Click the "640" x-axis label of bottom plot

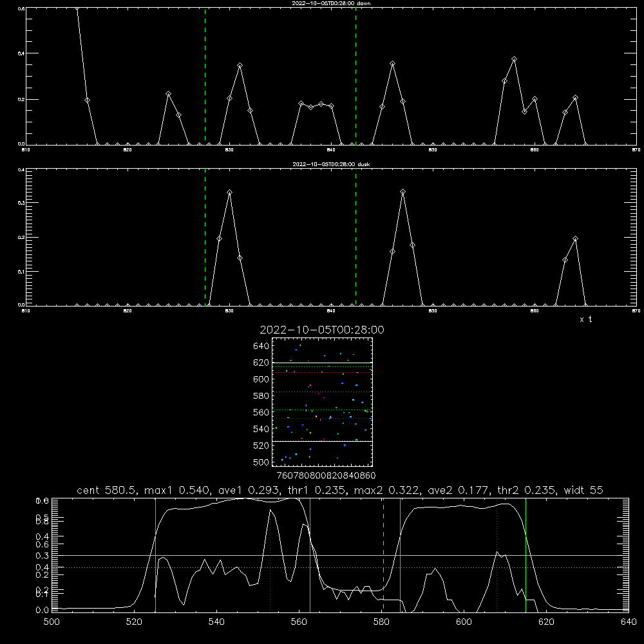click(x=629, y=622)
